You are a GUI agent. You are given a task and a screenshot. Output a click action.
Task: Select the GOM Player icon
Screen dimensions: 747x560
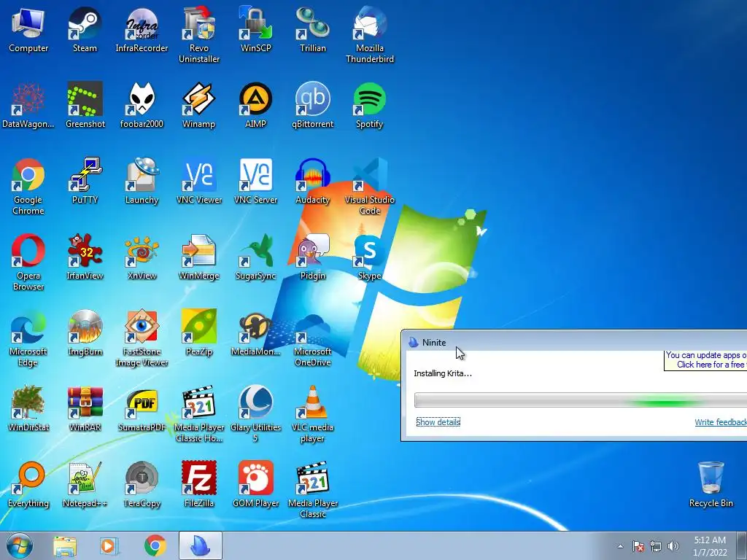click(256, 484)
